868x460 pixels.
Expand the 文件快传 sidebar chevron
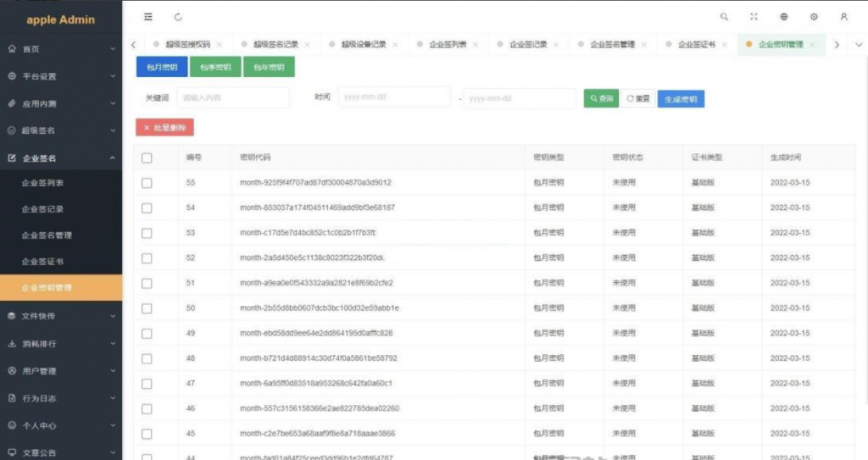point(113,315)
